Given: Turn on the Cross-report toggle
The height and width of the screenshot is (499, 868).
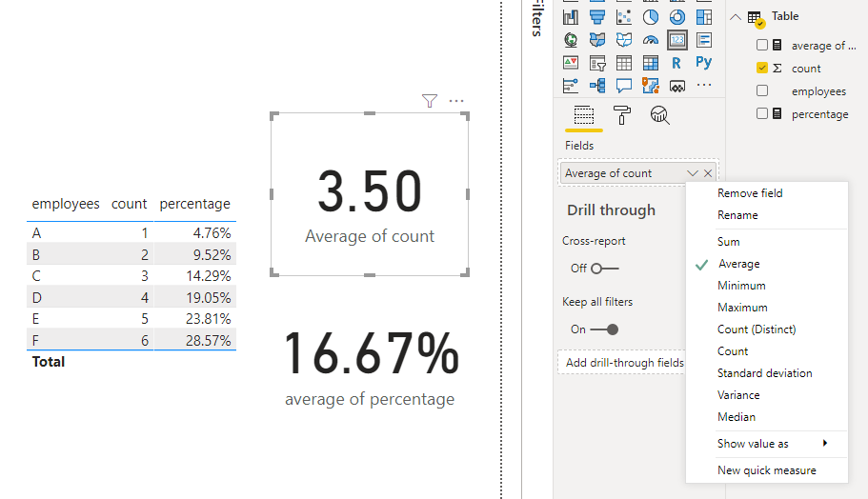Looking at the screenshot, I should (x=604, y=269).
